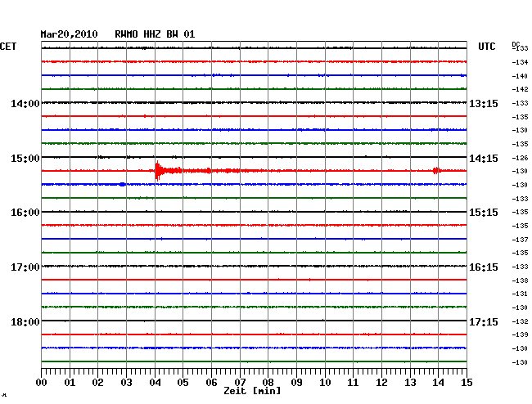532x404 pixels.
Task: Select the station label RWMO HHZ BW 01
Action: [155, 34]
